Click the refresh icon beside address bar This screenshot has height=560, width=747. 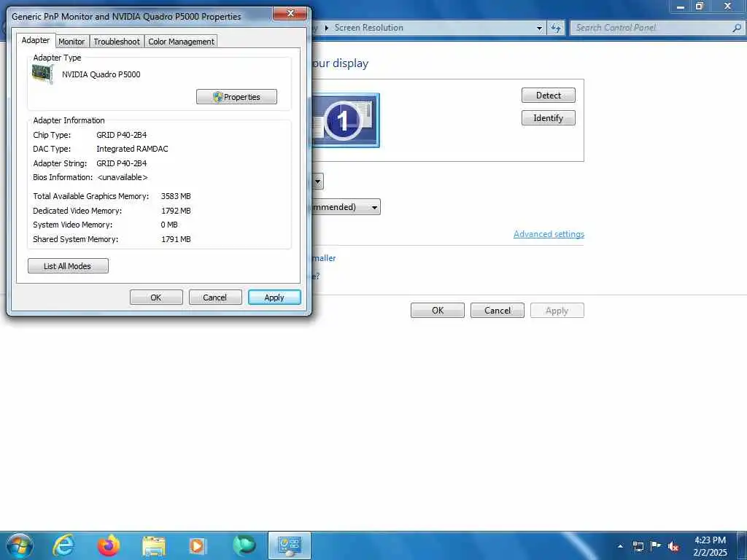coord(556,28)
